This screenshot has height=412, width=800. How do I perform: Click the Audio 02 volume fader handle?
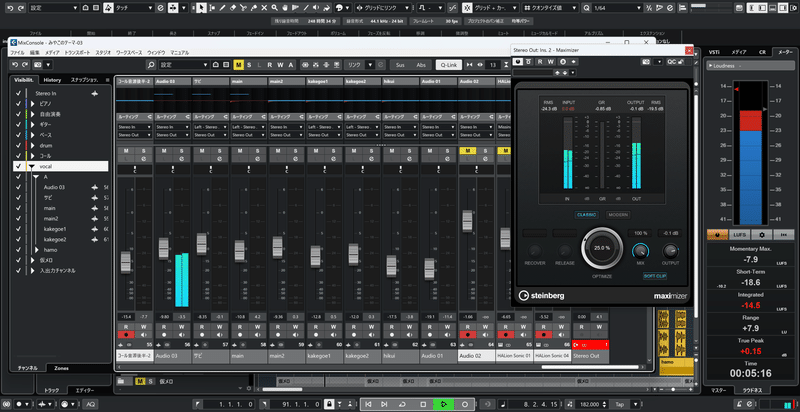pyautogui.click(x=467, y=221)
